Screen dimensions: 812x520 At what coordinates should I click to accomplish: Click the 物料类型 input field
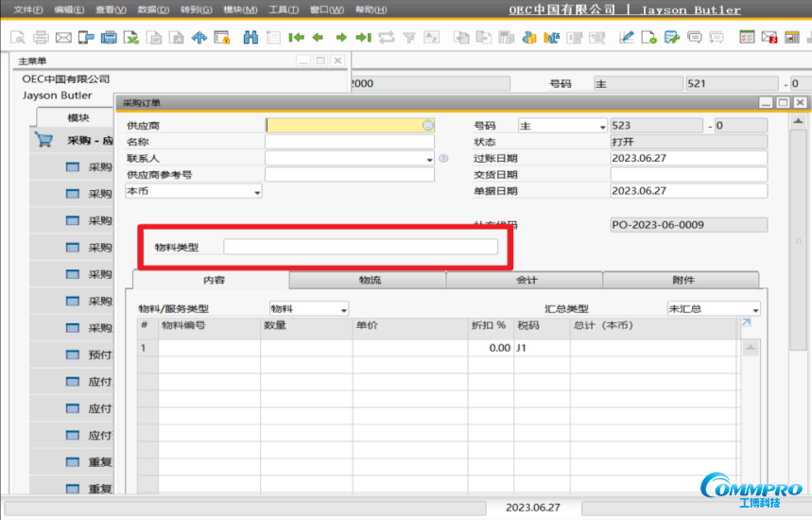click(360, 247)
